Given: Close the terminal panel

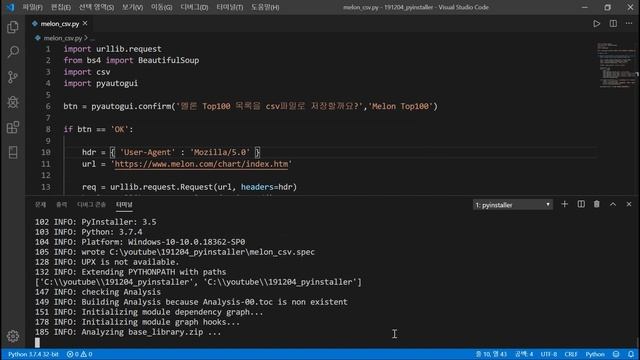Looking at the screenshot, I should [x=629, y=204].
